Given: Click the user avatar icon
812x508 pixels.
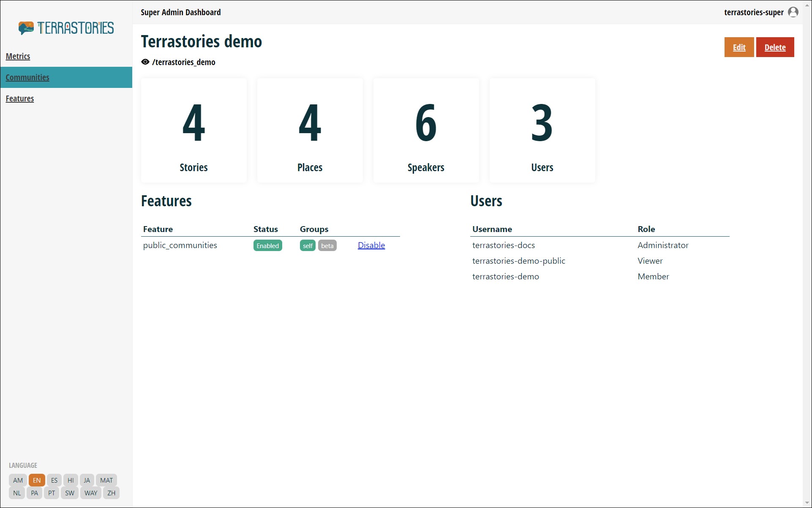Looking at the screenshot, I should (x=793, y=12).
